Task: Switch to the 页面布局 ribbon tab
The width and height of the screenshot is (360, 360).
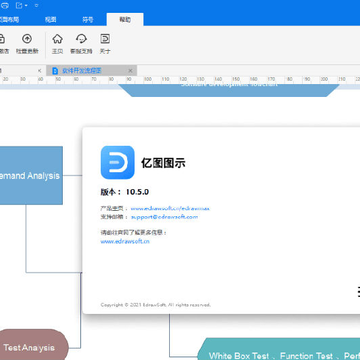Action: pyautogui.click(x=9, y=20)
